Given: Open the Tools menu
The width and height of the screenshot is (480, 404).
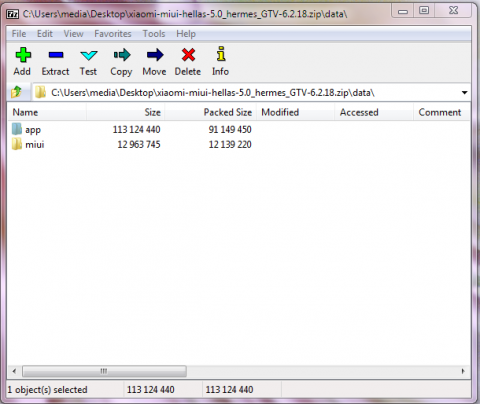Looking at the screenshot, I should 154,34.
